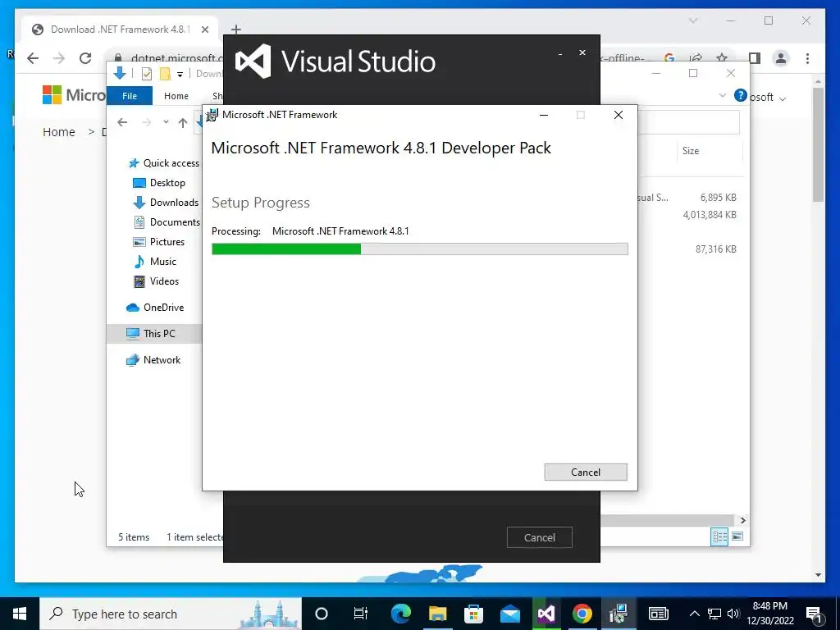Open a new Chrome tab
Screen dimensions: 840x630
[x=236, y=30]
